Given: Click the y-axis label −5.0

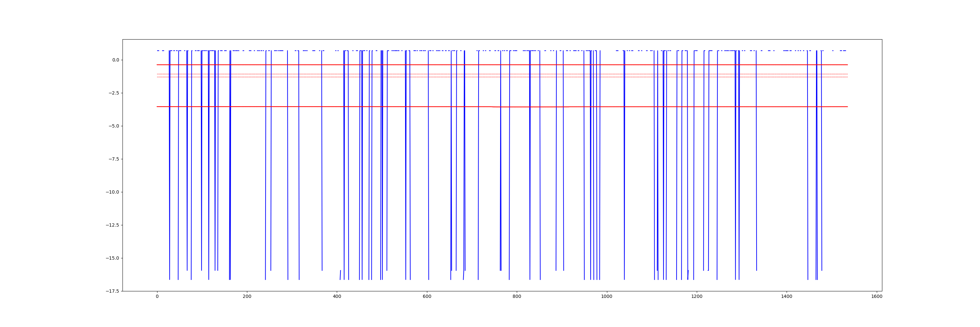Looking at the screenshot, I should tap(114, 126).
